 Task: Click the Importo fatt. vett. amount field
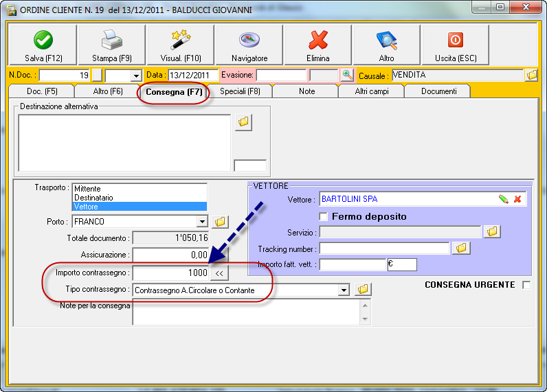[x=353, y=264]
